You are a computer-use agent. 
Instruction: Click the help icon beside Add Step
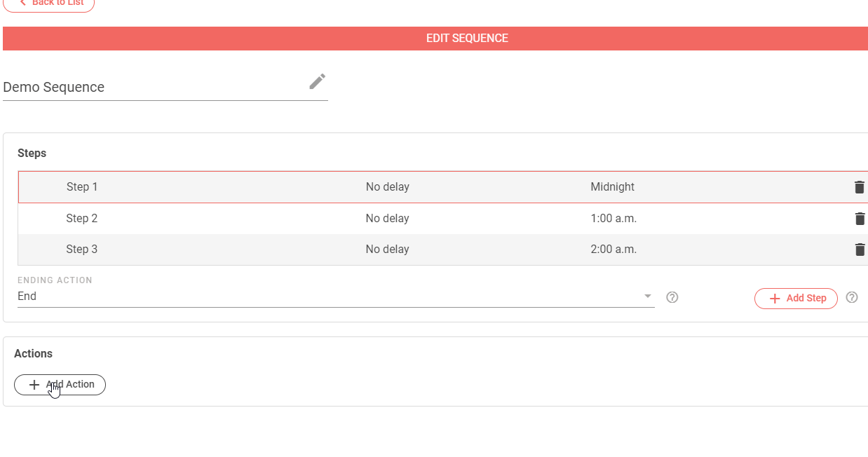click(851, 297)
